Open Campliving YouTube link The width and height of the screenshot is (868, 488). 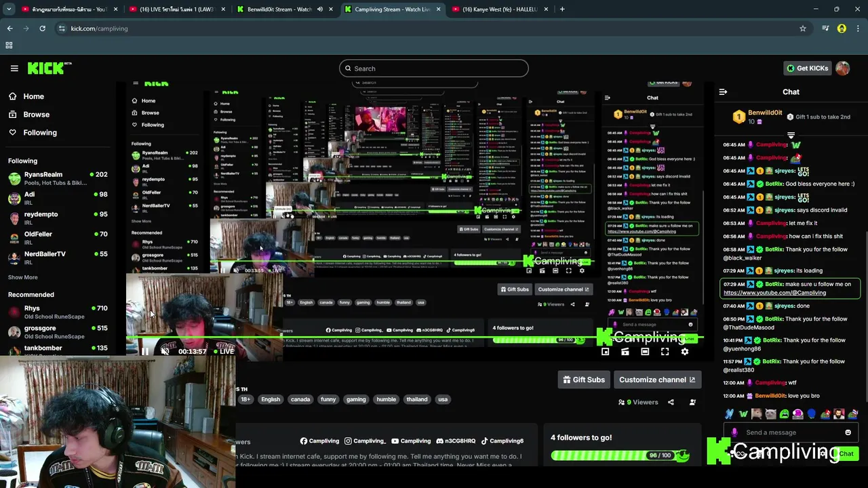point(411,441)
